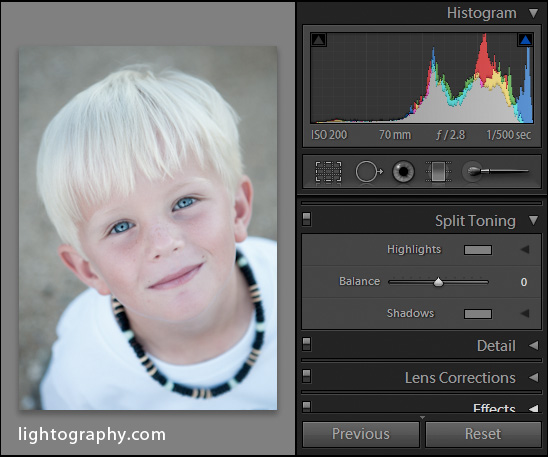
Task: Expand the Lens Corrections panel triangle
Action: 533,377
